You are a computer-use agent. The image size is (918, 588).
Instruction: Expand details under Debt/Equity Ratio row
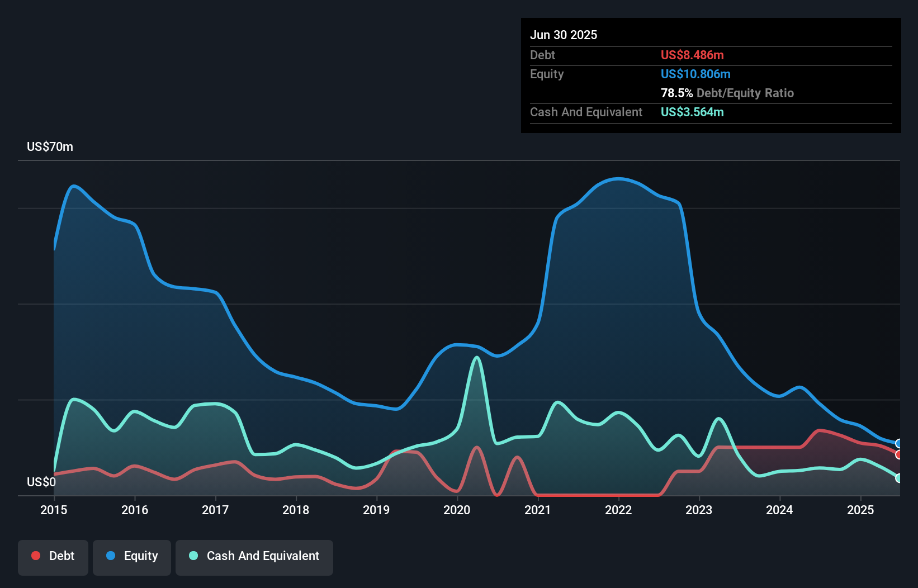[x=727, y=93]
